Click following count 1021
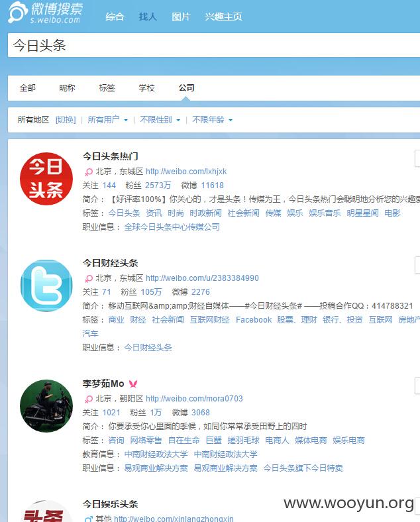 111,413
